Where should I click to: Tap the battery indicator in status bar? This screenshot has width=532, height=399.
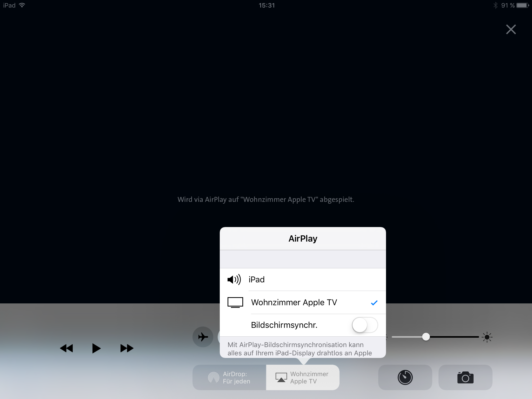click(x=522, y=5)
